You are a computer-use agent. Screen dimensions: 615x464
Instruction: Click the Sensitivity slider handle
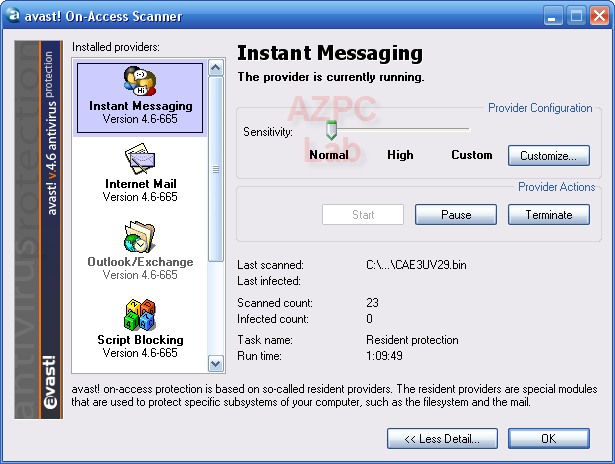pyautogui.click(x=331, y=131)
